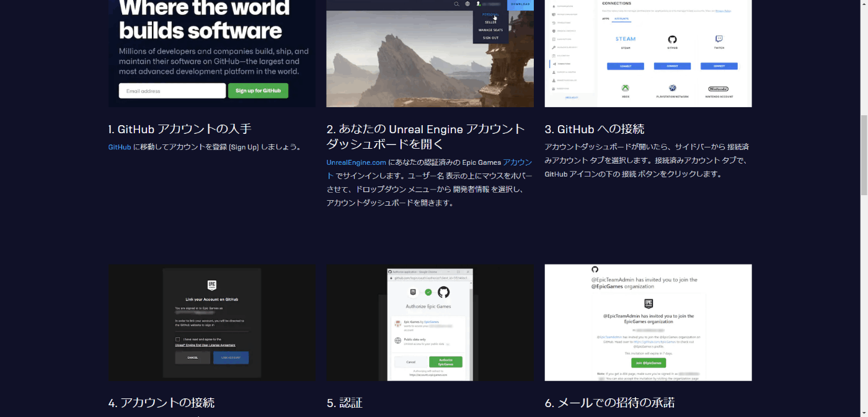Screen dimensions: 868x417
Task: Click the step 3 paragraph starting 'アカウントダッシュボードが開いたら'
Action: click(x=647, y=160)
